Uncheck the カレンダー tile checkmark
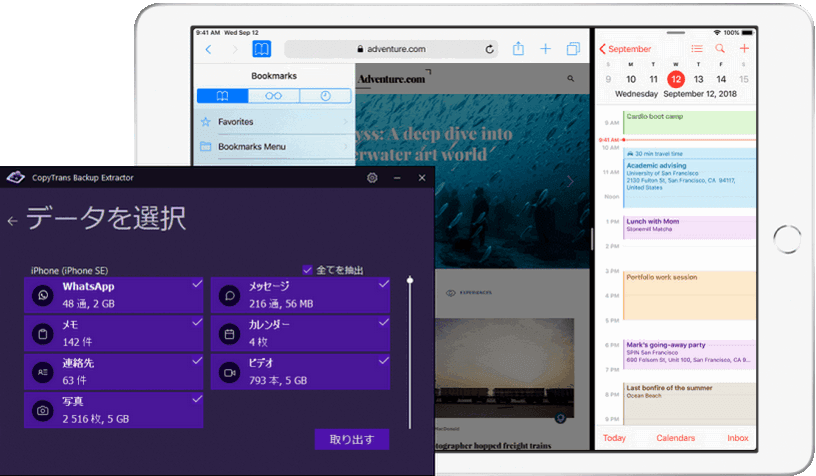 (384, 323)
